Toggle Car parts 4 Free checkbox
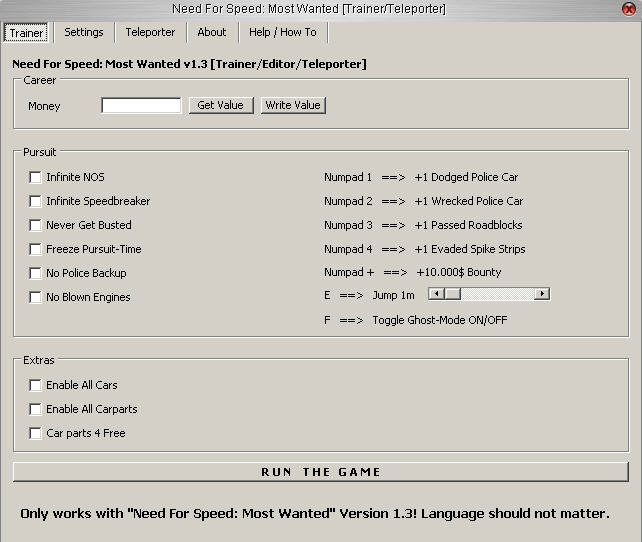Screen dimensions: 642x542 point(36,433)
